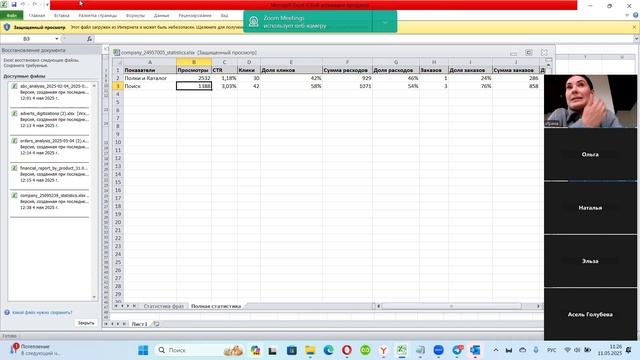Open recovered file abc_analysis_2025-02-04
This screenshot has height=360, width=640.
tap(50, 92)
